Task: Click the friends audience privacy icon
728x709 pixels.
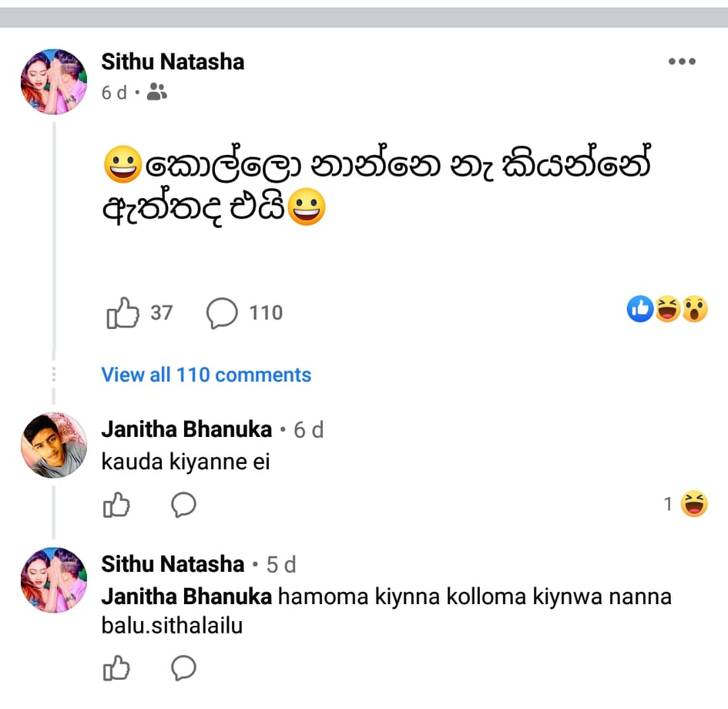Action: [x=156, y=92]
